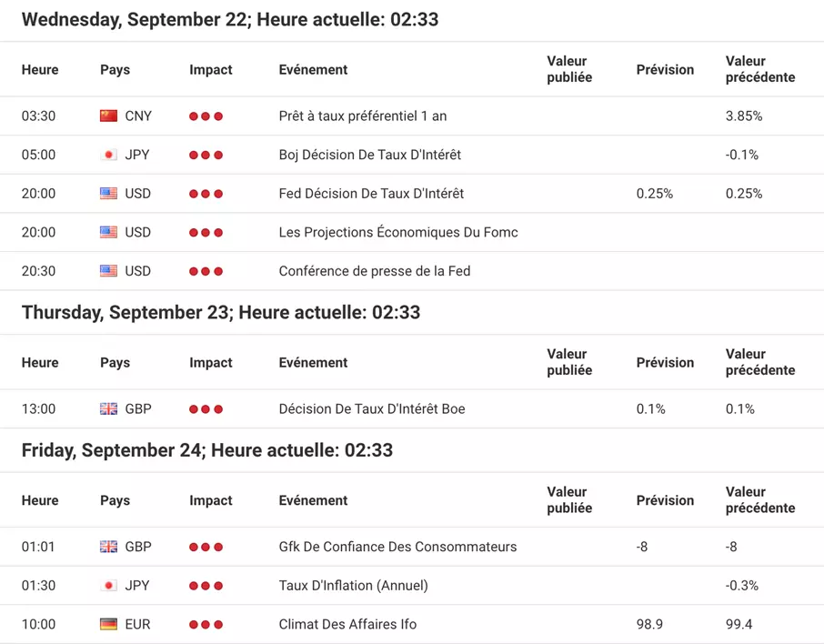Open Boj Décision De Taux D'Intérêt event
The width and height of the screenshot is (824, 644).
(370, 155)
